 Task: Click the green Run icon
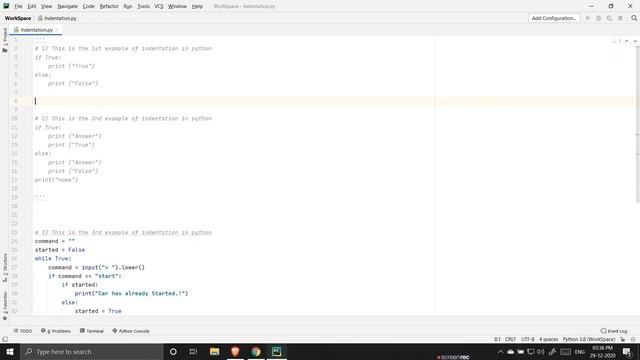[x=588, y=18]
